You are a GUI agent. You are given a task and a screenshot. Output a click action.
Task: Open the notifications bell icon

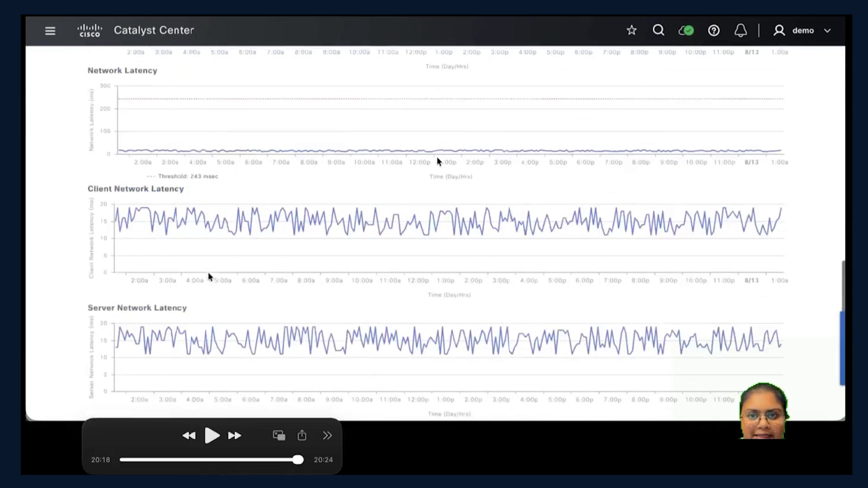(x=741, y=30)
